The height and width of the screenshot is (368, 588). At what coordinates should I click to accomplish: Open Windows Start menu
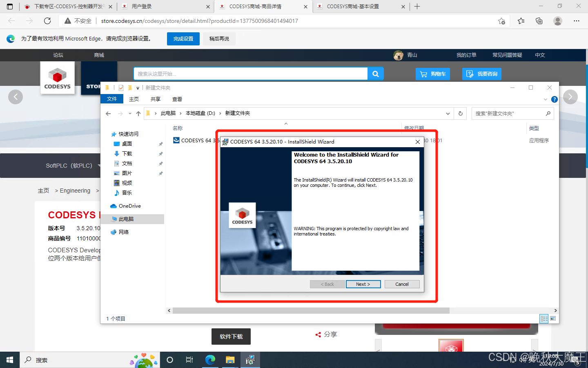pos(10,360)
